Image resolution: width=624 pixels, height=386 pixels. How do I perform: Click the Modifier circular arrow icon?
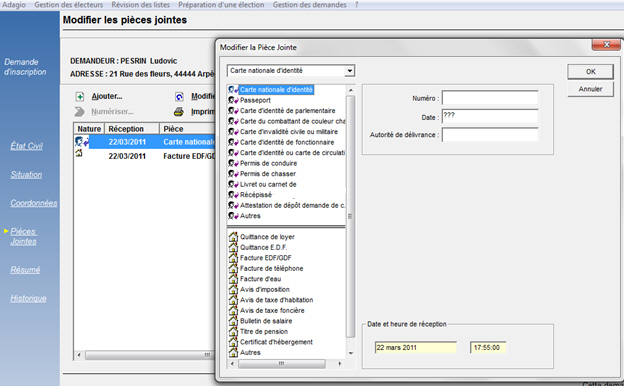[x=179, y=97]
